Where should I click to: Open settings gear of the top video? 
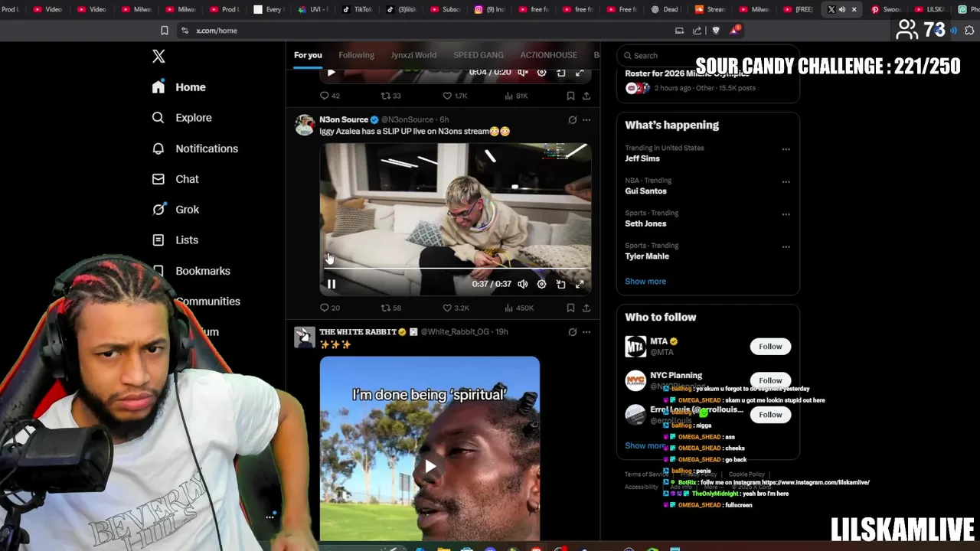tap(541, 72)
